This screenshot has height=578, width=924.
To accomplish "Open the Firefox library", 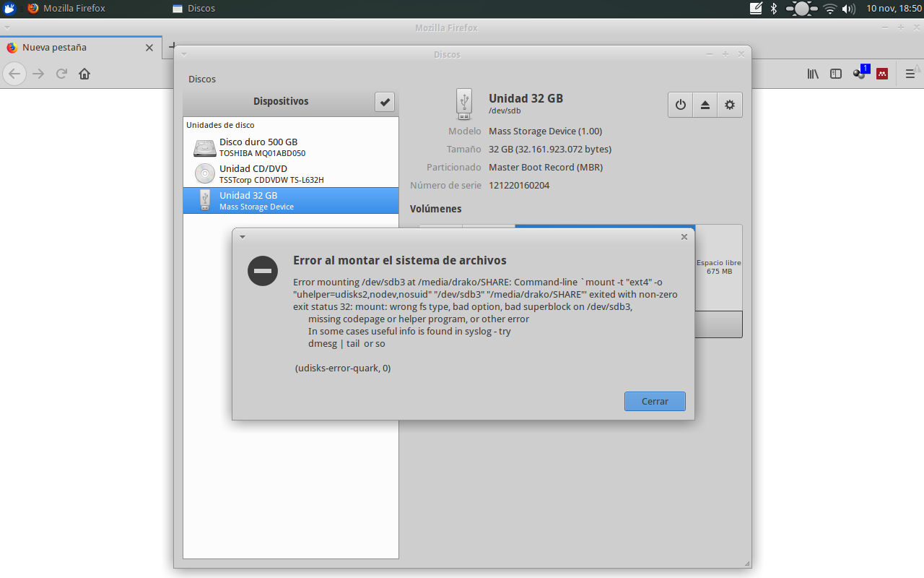I will [x=813, y=74].
